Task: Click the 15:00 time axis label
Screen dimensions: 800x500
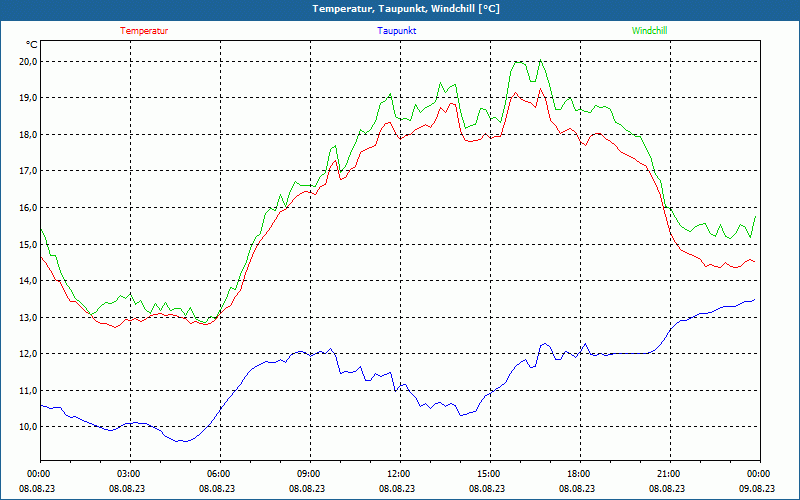Action: (x=490, y=474)
